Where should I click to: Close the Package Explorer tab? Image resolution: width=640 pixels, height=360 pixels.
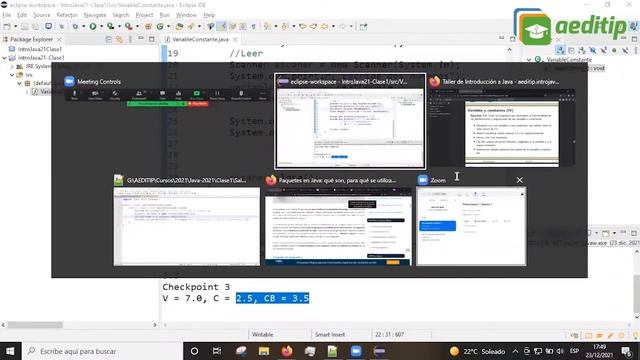point(60,39)
